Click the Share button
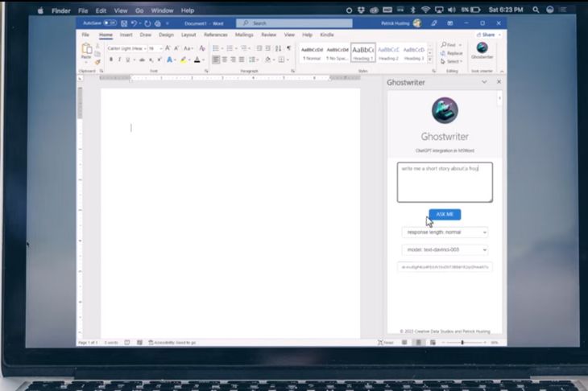The height and width of the screenshot is (391, 588). [x=486, y=35]
